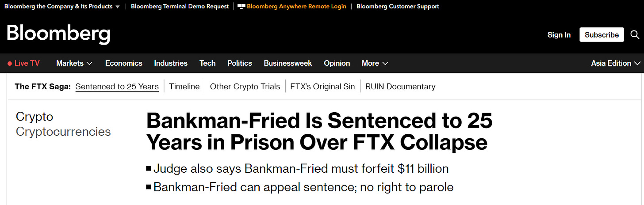Open the Timeline tab in FTX Saga
The height and width of the screenshot is (205, 644).
[184, 87]
